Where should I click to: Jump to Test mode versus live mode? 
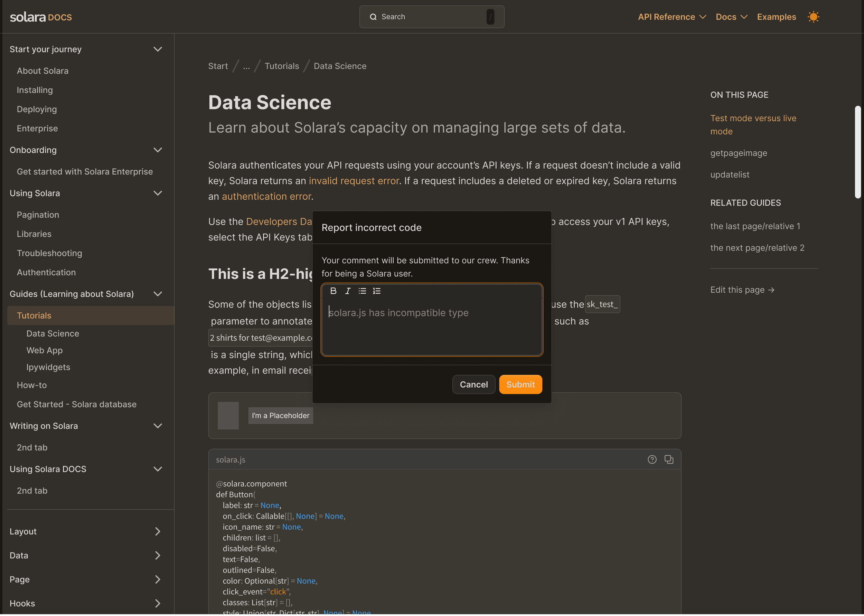point(753,125)
